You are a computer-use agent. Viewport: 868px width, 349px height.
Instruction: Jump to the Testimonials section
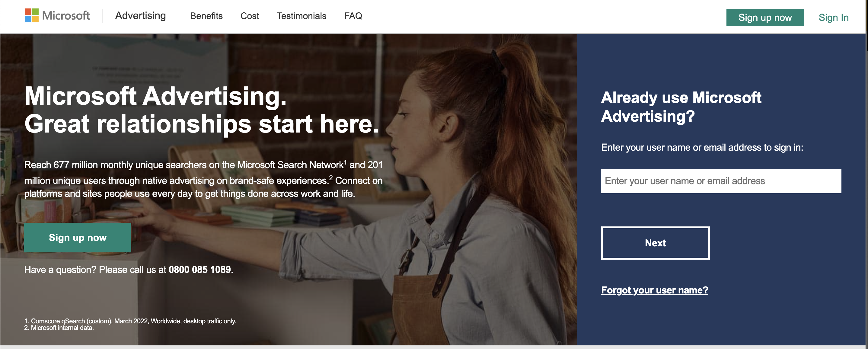coord(302,16)
